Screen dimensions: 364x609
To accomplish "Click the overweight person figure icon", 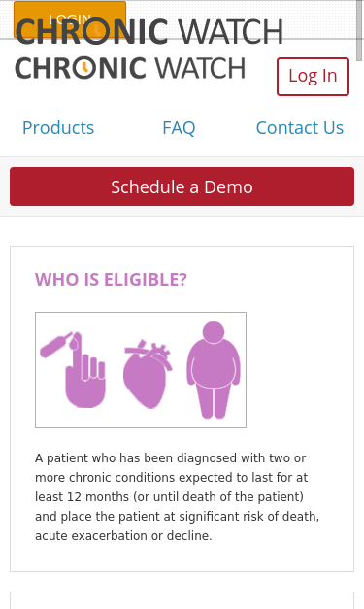I will 214,370.
